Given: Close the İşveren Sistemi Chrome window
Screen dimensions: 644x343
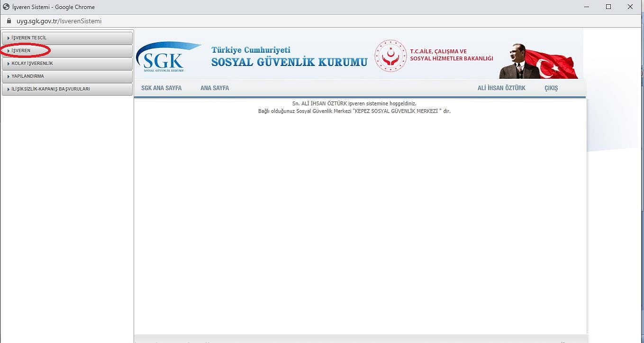Looking at the screenshot, I should (x=630, y=7).
